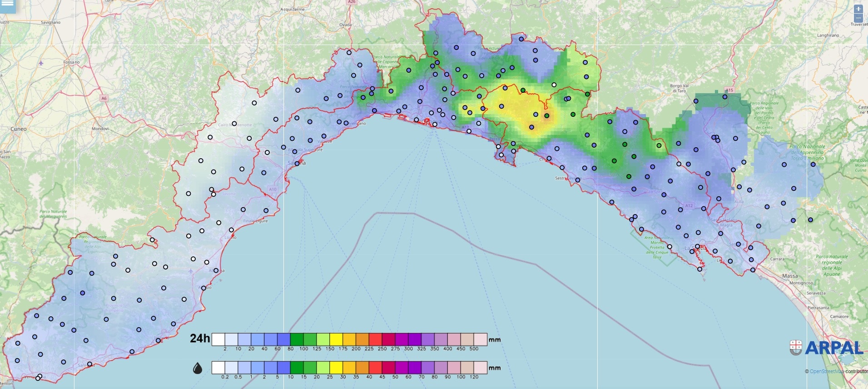Screen dimensions: 868x389
Task: Zoom out with the minus button
Action: pos(858,18)
